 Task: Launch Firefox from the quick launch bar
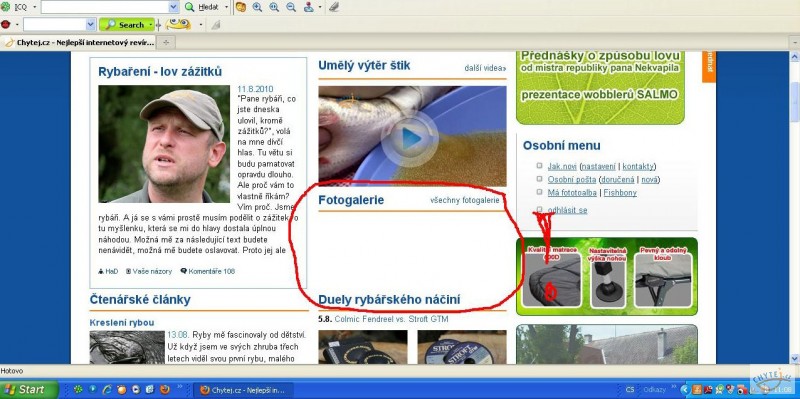(164, 390)
